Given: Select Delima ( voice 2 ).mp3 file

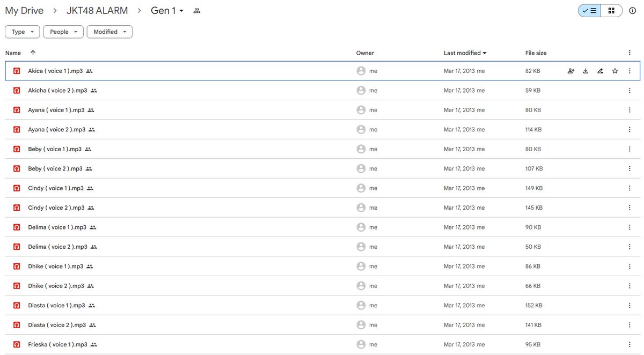Looking at the screenshot, I should 322,247.
